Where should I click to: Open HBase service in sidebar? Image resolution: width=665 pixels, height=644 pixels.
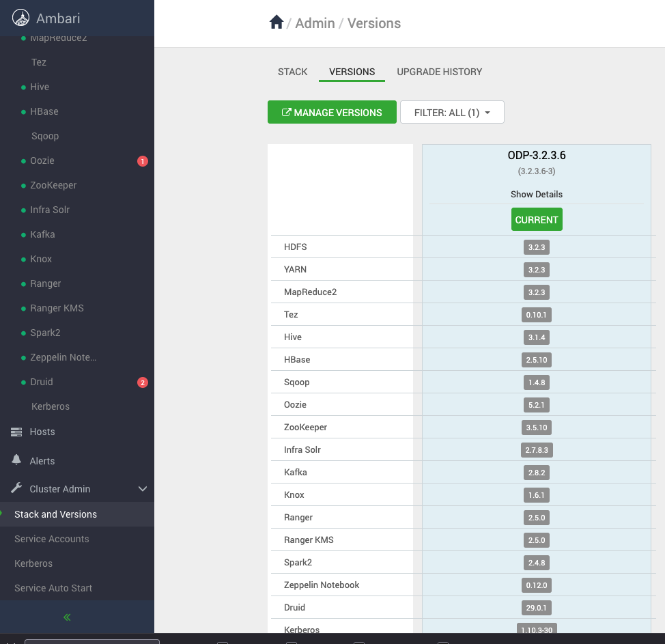(x=44, y=111)
